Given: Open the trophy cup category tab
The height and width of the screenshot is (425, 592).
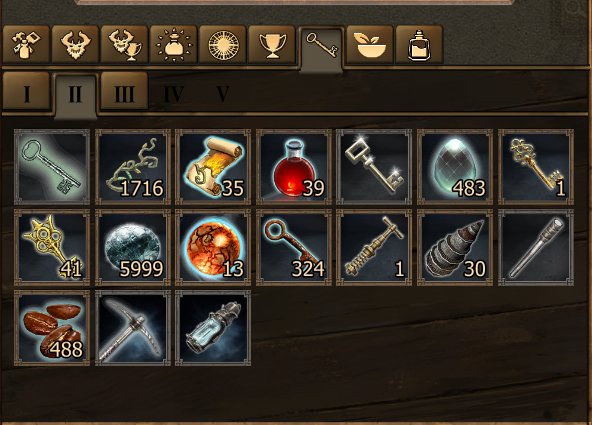Looking at the screenshot, I should coord(272,45).
